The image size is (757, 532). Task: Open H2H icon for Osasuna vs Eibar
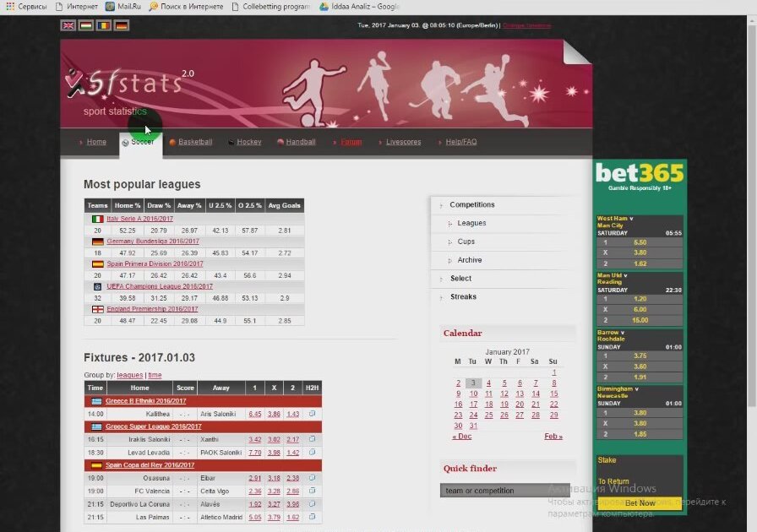(x=313, y=478)
